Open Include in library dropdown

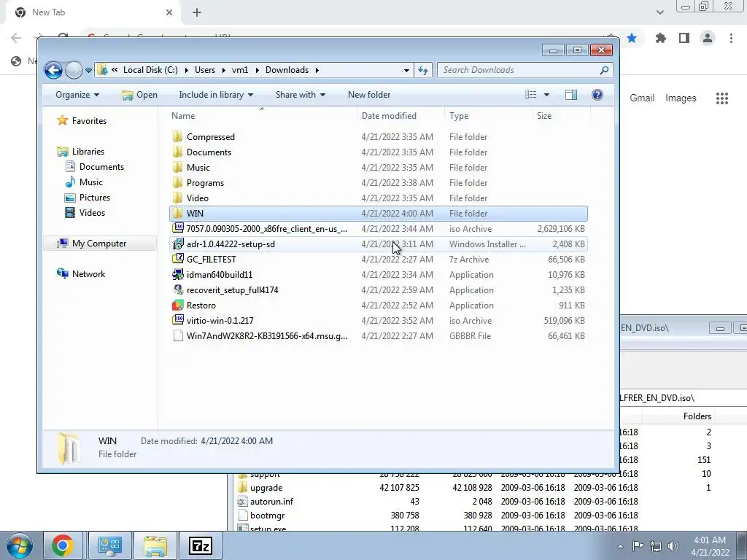216,95
